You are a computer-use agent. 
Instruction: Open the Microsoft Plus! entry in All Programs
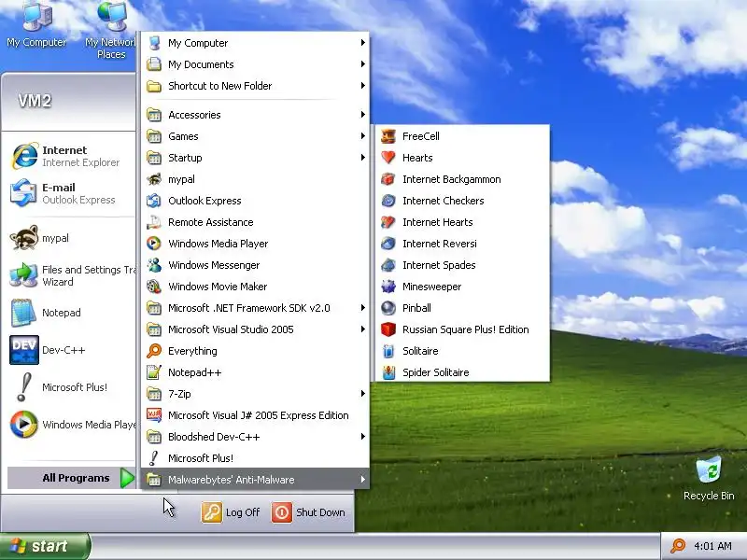coord(255,458)
